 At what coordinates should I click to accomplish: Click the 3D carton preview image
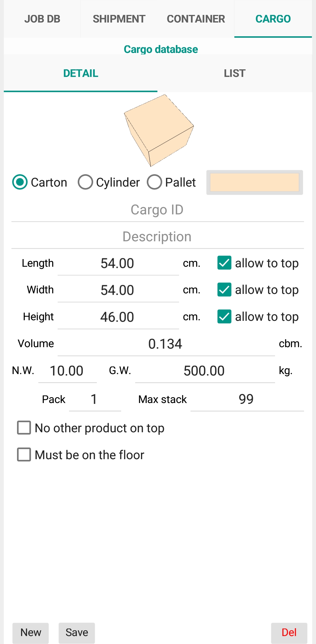pyautogui.click(x=159, y=130)
